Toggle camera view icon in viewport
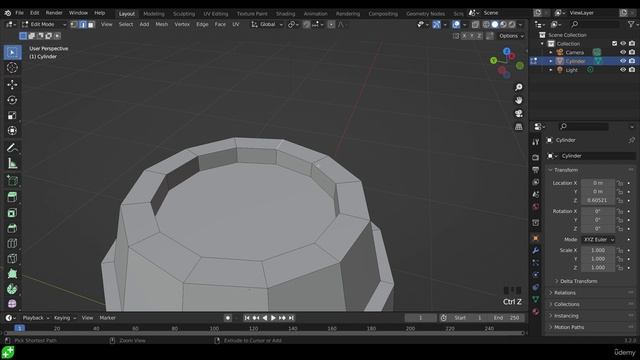 pos(519,113)
